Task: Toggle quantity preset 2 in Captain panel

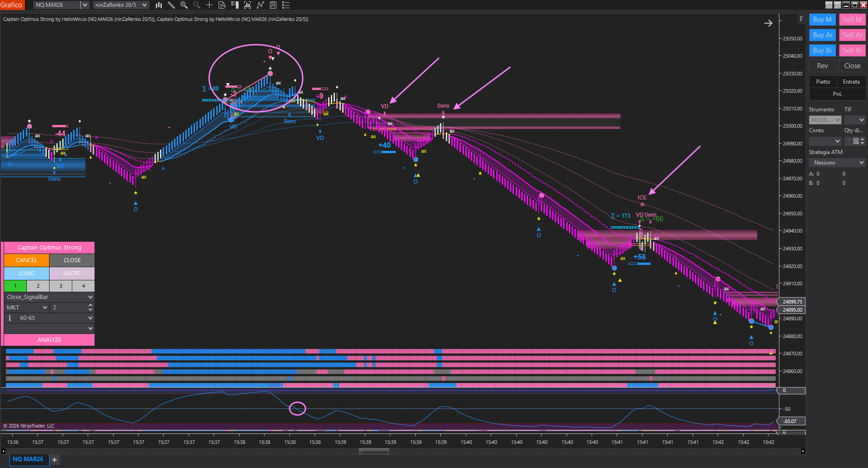Action: click(x=38, y=286)
